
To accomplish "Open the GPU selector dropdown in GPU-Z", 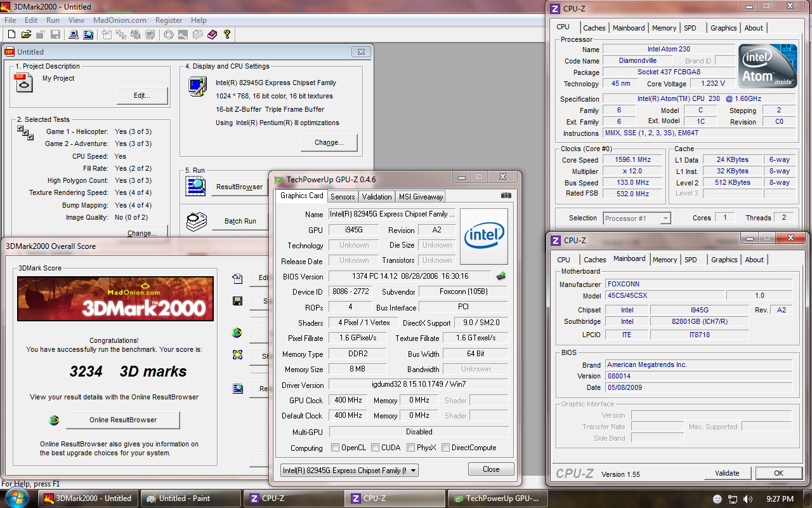I will (350, 470).
